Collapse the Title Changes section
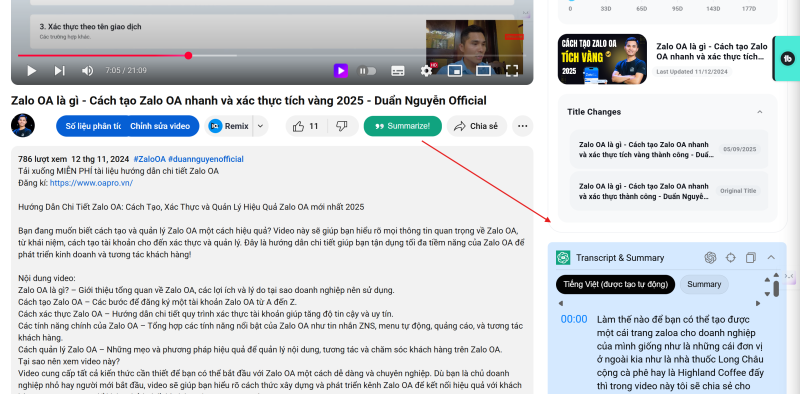The width and height of the screenshot is (800, 394). pyautogui.click(x=760, y=112)
